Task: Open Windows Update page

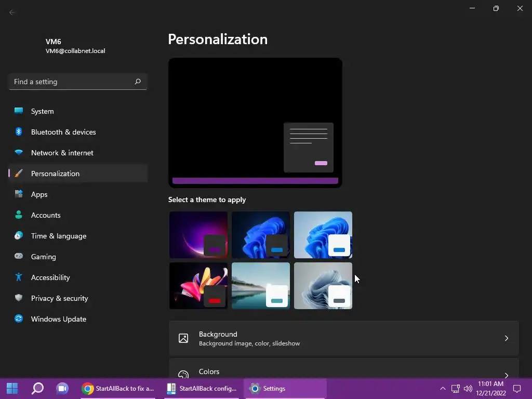Action: coord(78,319)
